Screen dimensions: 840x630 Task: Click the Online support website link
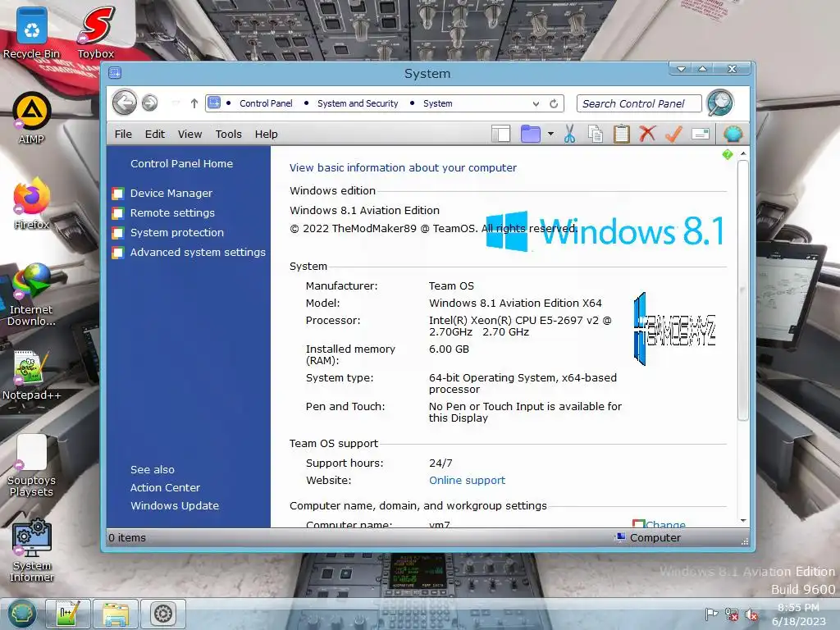click(x=467, y=480)
